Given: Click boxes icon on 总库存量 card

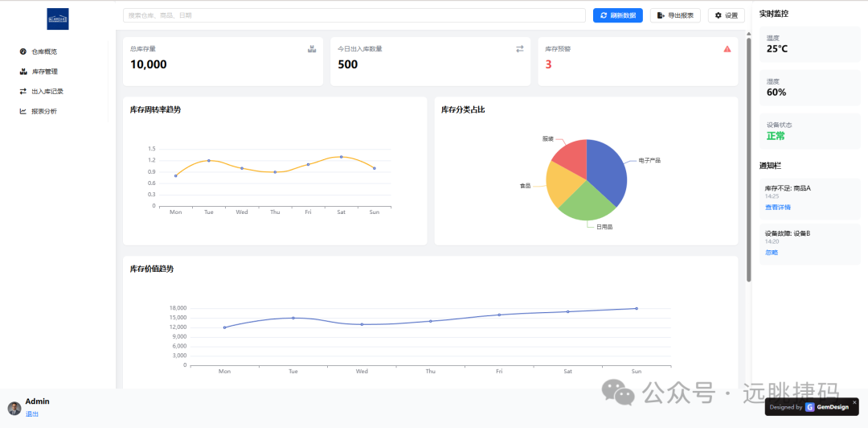Looking at the screenshot, I should click(312, 49).
